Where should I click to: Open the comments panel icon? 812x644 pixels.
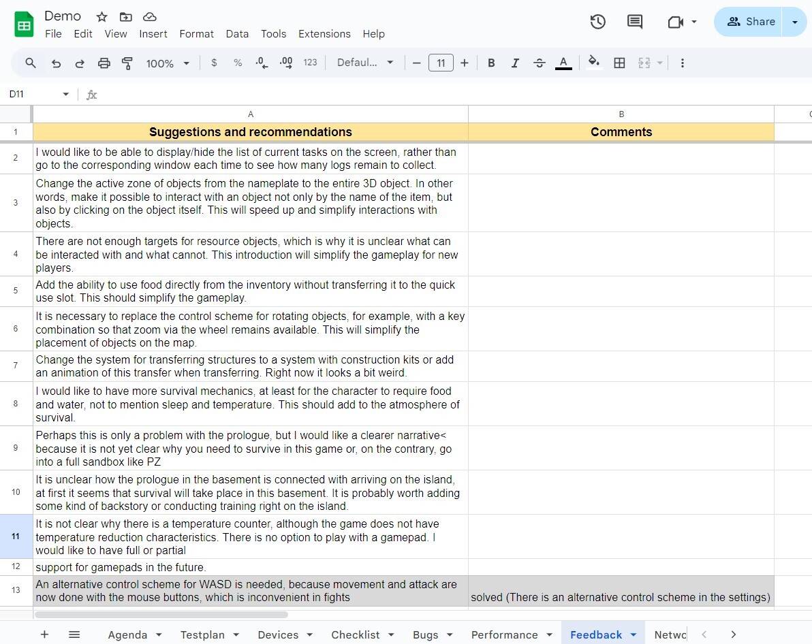tap(634, 22)
